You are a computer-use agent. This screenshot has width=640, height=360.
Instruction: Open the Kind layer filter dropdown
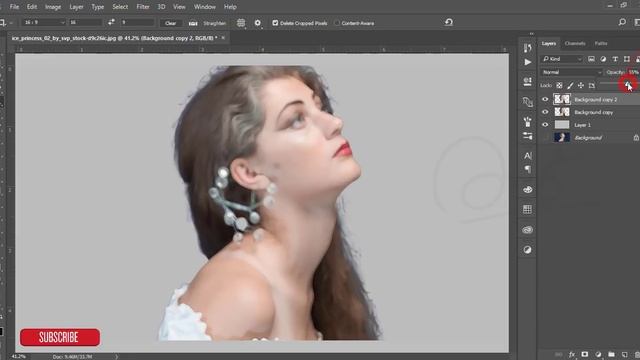(562, 59)
